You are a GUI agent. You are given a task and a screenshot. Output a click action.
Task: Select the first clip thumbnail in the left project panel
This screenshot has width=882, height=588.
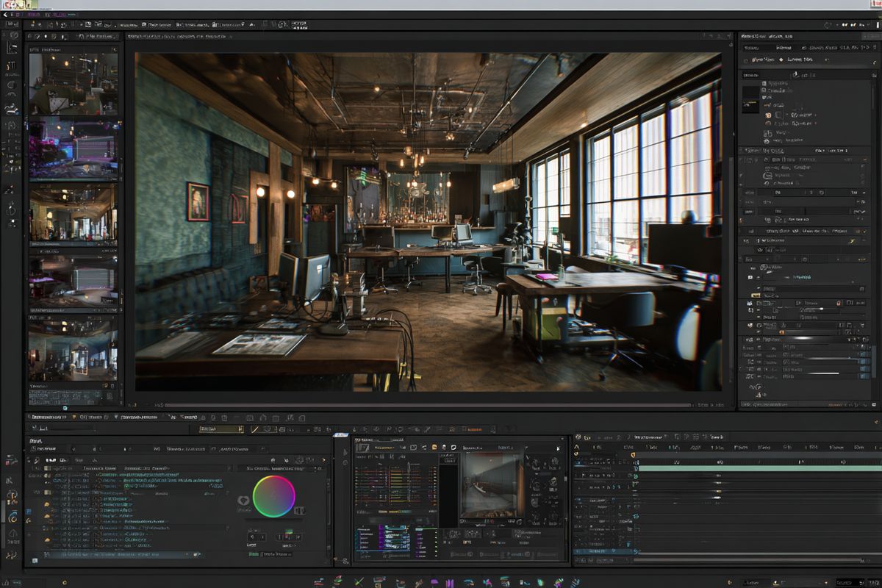[73, 81]
